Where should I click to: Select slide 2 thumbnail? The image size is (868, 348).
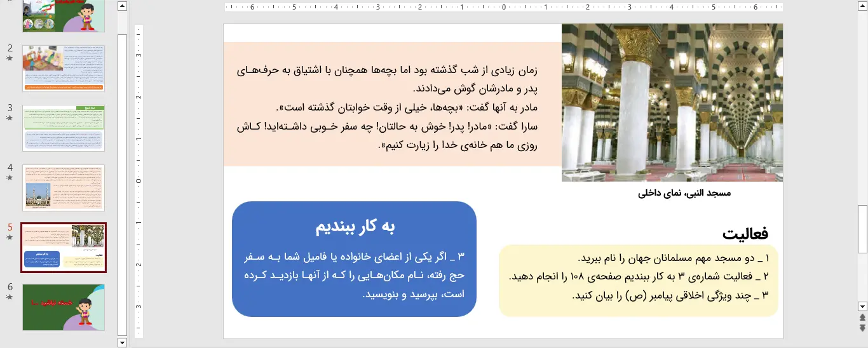(x=64, y=69)
